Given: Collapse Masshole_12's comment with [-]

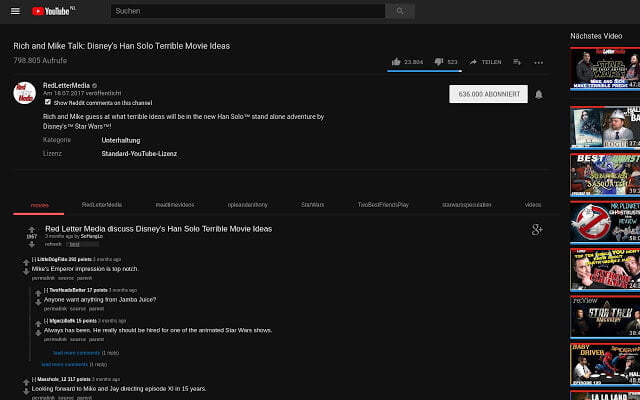Looking at the screenshot, I should (34, 379).
